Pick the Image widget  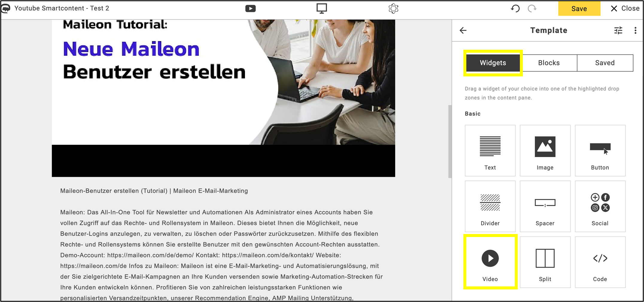click(x=545, y=150)
